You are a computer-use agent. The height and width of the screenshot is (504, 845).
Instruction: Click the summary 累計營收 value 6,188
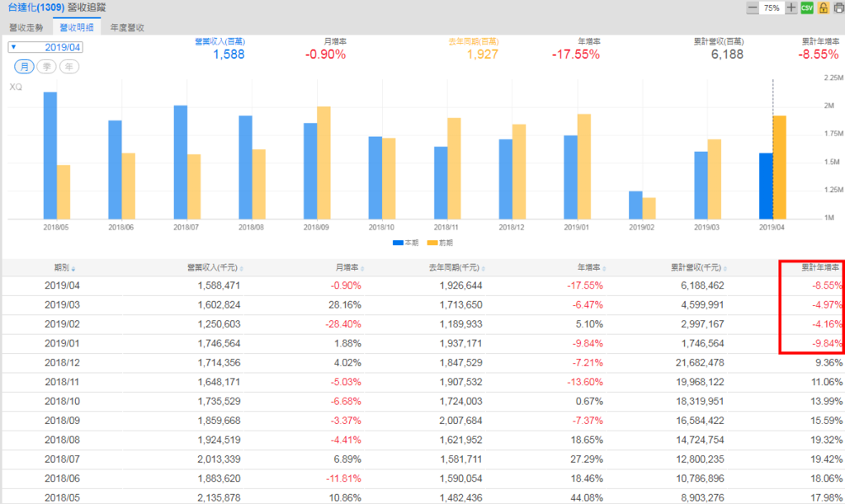pos(727,54)
